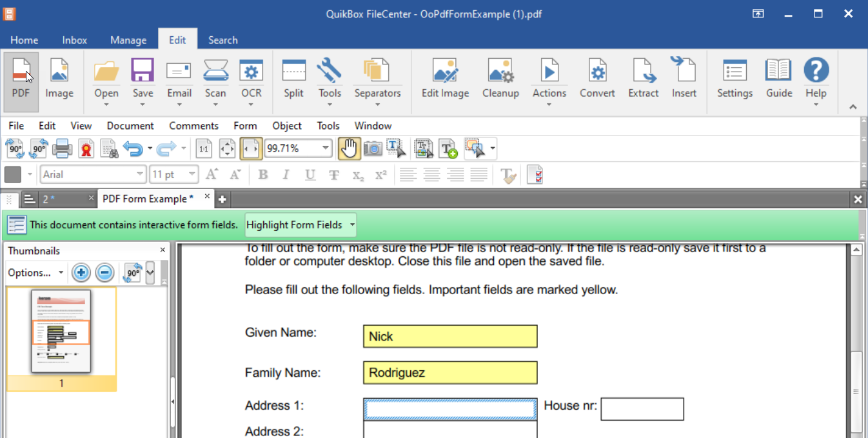Open the Form menu
Screen dimensions: 868x438
click(245, 126)
